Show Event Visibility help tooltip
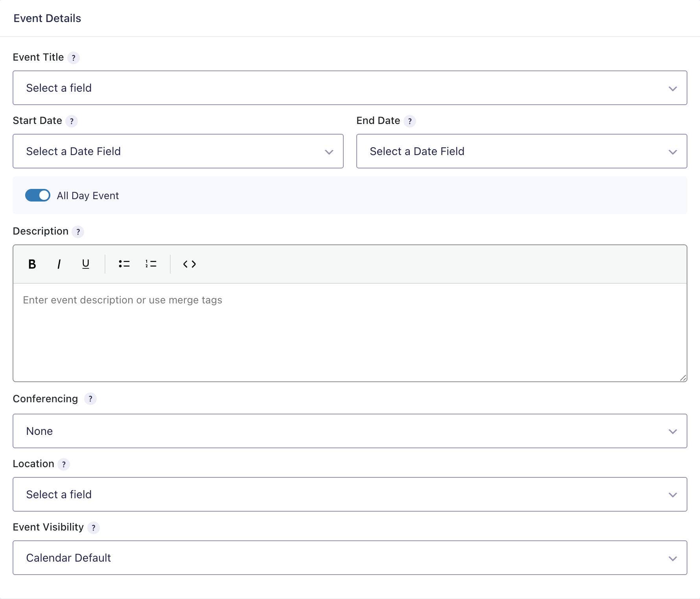The width and height of the screenshot is (700, 599). point(94,528)
